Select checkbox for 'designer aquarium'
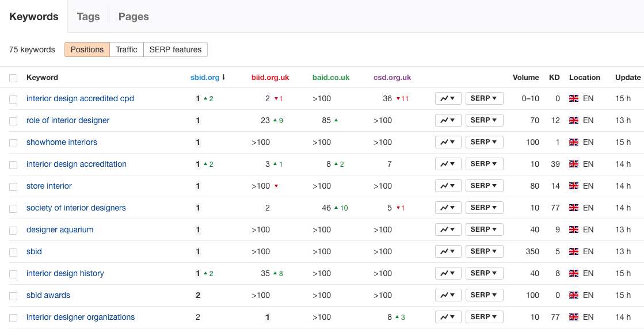This screenshot has width=644, height=329. (13, 230)
